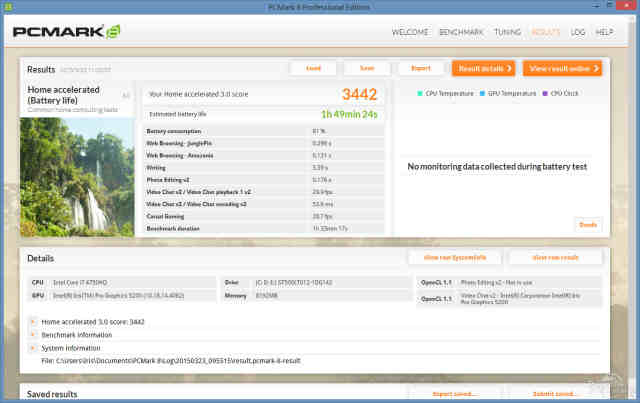Click the Memory details value

(266, 296)
